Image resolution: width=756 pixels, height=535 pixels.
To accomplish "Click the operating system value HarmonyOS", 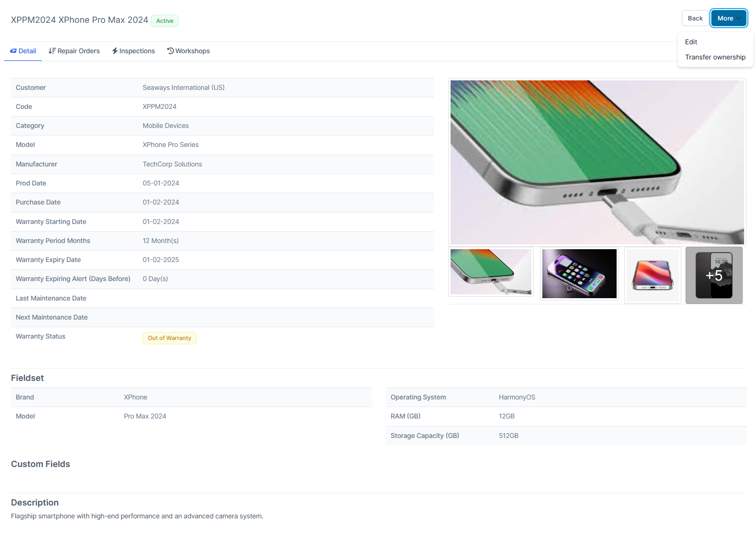I will [x=517, y=397].
